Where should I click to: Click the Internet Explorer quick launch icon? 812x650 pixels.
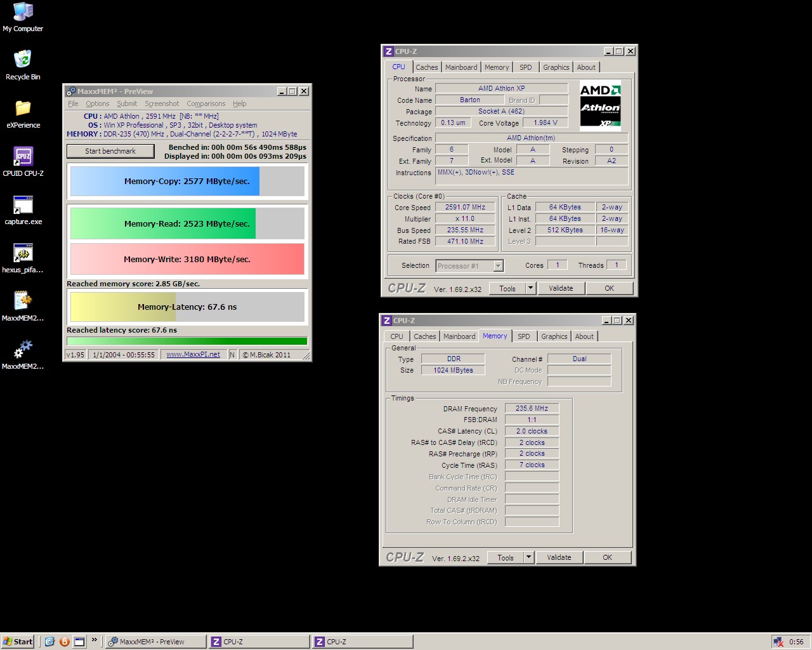pos(49,642)
